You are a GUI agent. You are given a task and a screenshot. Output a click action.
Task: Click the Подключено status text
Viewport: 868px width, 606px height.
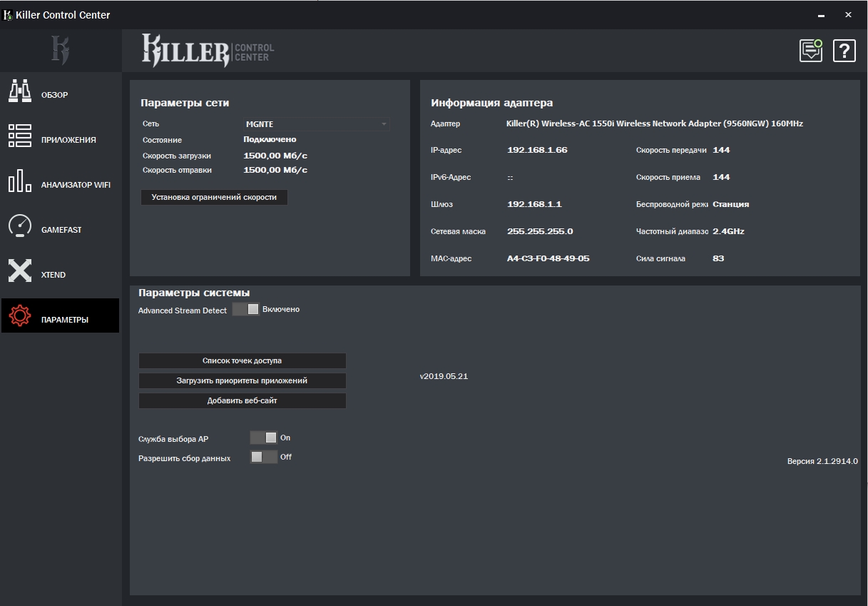tap(270, 140)
